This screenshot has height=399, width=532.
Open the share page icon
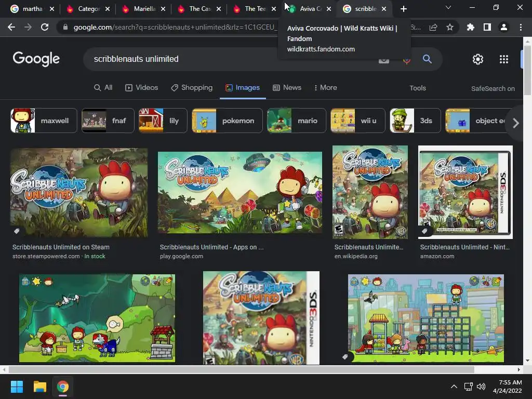[x=433, y=27]
